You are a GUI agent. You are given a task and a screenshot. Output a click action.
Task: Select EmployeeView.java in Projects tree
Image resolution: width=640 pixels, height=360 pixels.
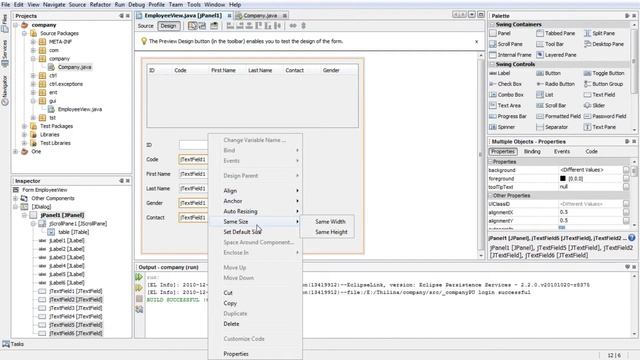point(80,109)
